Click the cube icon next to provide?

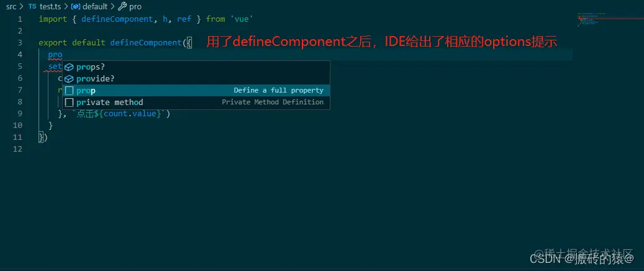70,79
